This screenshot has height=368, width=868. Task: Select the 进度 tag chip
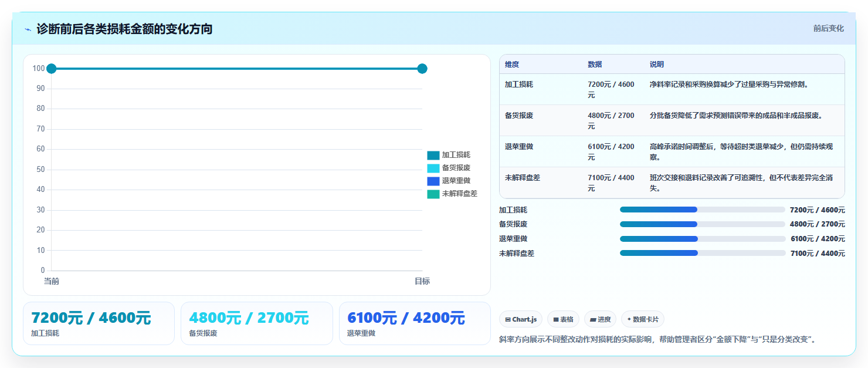click(x=600, y=319)
